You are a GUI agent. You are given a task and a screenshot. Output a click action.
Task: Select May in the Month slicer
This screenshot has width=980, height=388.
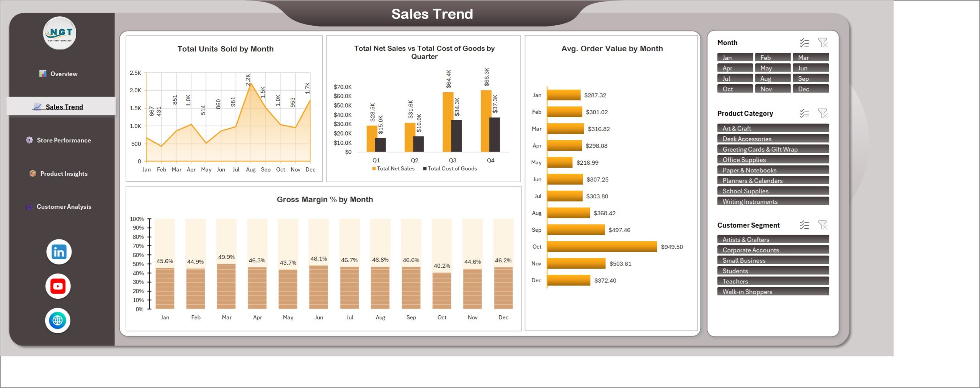click(773, 68)
